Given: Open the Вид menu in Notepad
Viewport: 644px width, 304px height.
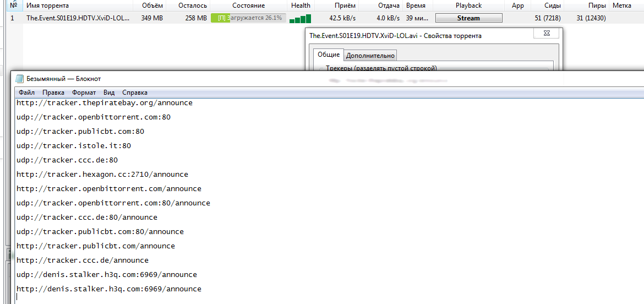Looking at the screenshot, I should 109,93.
